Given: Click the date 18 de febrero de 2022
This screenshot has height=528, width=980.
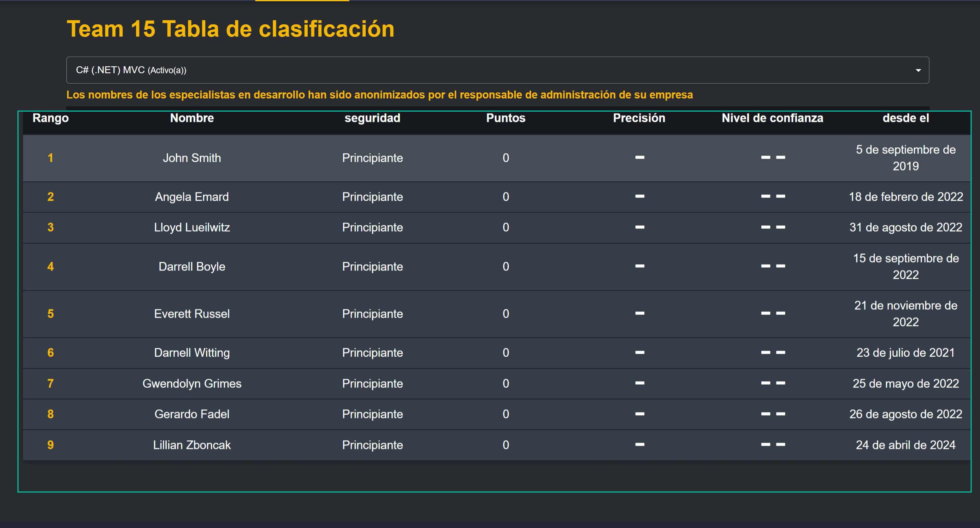Looking at the screenshot, I should click(906, 197).
